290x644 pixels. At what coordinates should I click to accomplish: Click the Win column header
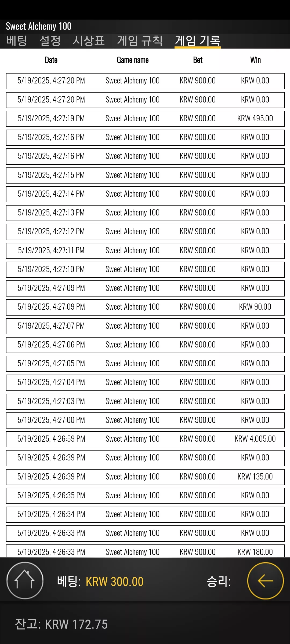coord(255,60)
